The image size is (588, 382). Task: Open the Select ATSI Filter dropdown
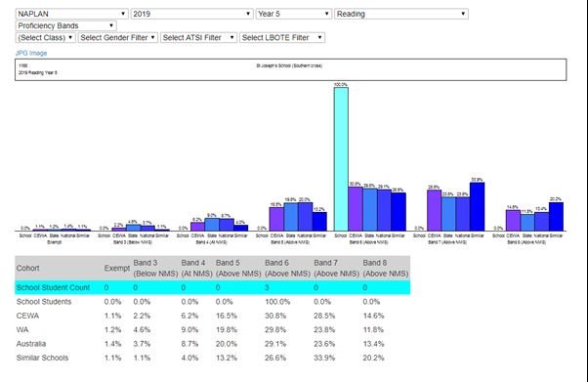point(198,37)
